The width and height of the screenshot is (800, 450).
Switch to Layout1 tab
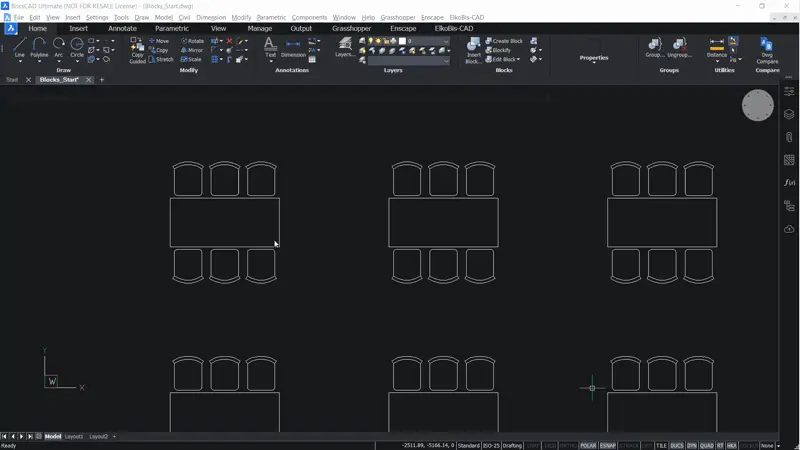click(73, 437)
